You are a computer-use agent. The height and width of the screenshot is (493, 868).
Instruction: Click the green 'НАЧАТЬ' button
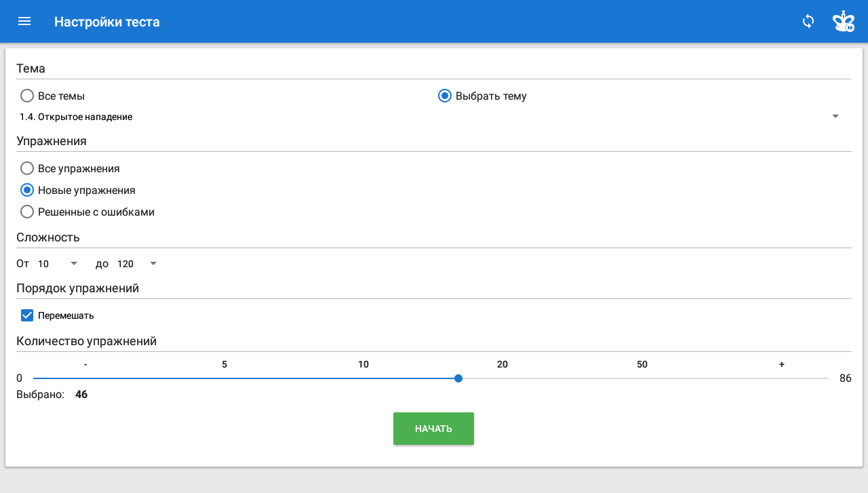(x=433, y=429)
